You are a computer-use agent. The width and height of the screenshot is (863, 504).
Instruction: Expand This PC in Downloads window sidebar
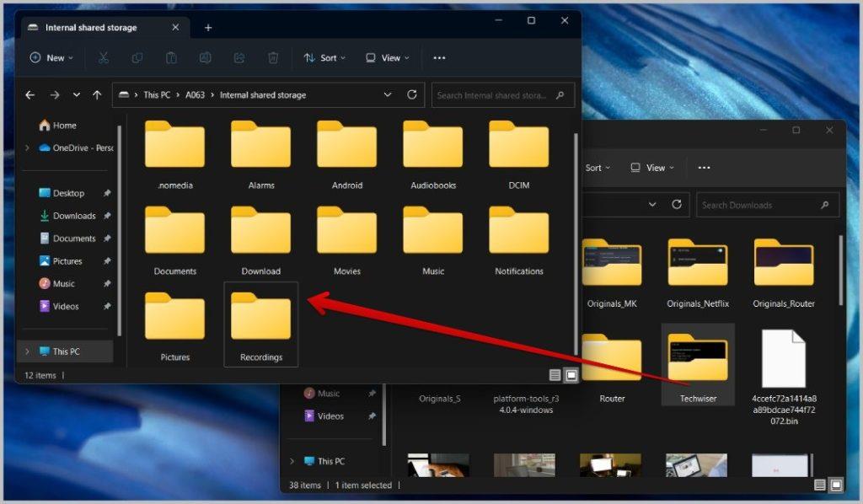coord(292,461)
